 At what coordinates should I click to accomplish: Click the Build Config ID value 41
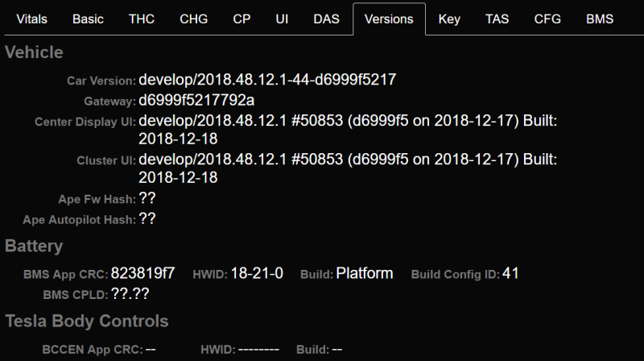point(510,274)
